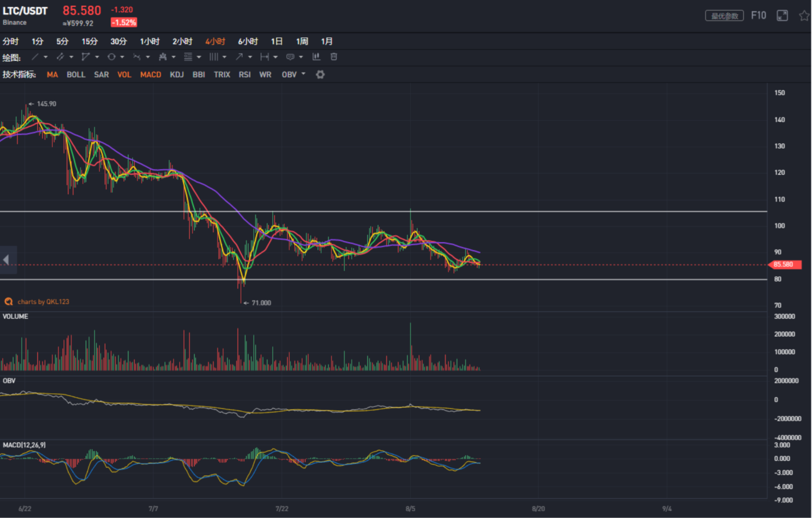Select the triangle shape drawing tool
This screenshot has width=812, height=518.
[85, 57]
